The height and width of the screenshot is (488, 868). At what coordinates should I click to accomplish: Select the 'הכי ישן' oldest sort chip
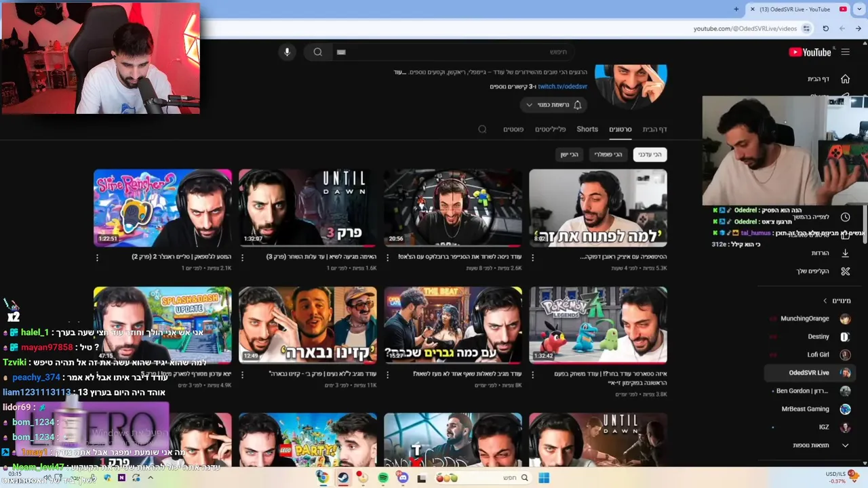click(569, 155)
